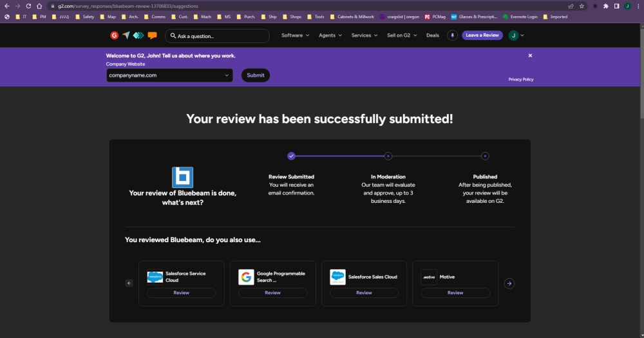Click the Motive logo

(x=429, y=277)
